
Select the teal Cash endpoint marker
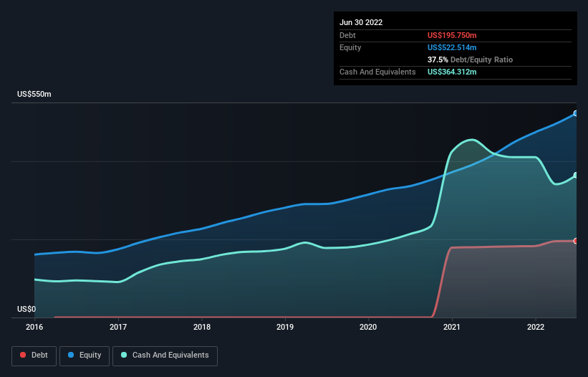pyautogui.click(x=576, y=175)
